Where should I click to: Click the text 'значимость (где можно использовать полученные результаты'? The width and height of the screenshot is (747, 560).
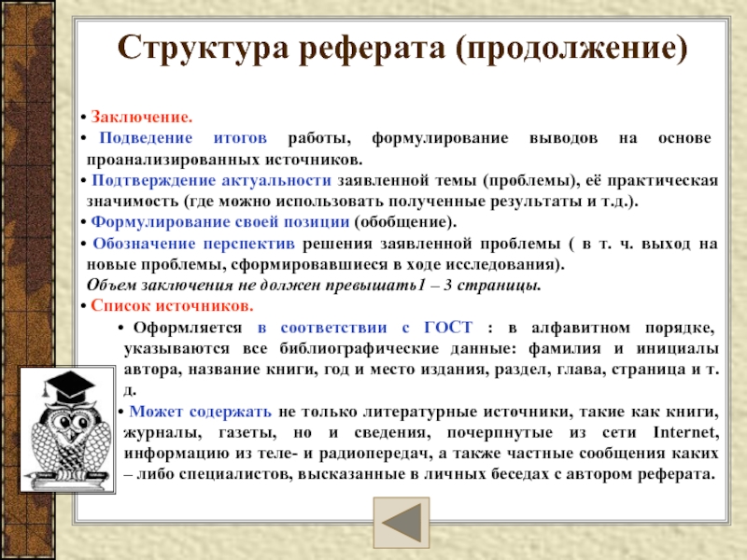[333, 202]
